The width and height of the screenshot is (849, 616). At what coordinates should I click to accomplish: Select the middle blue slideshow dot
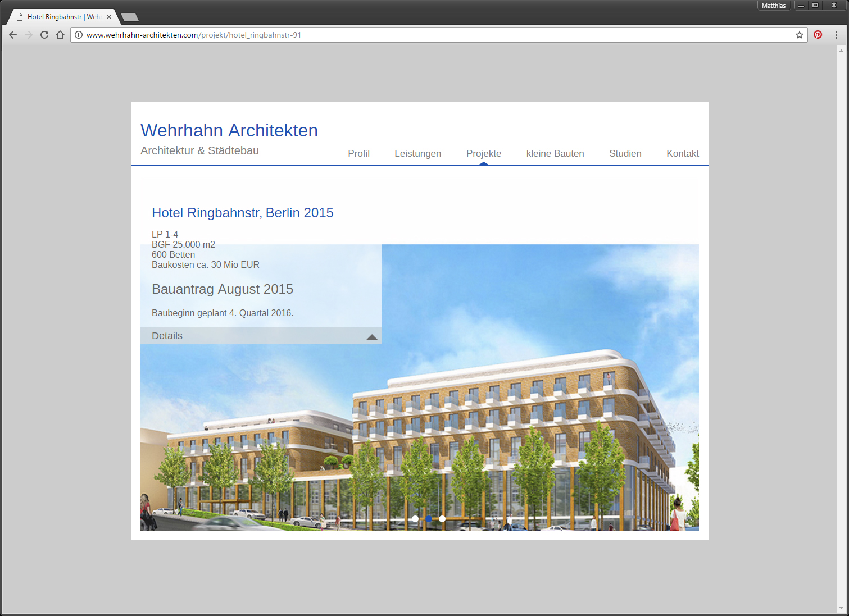[429, 519]
